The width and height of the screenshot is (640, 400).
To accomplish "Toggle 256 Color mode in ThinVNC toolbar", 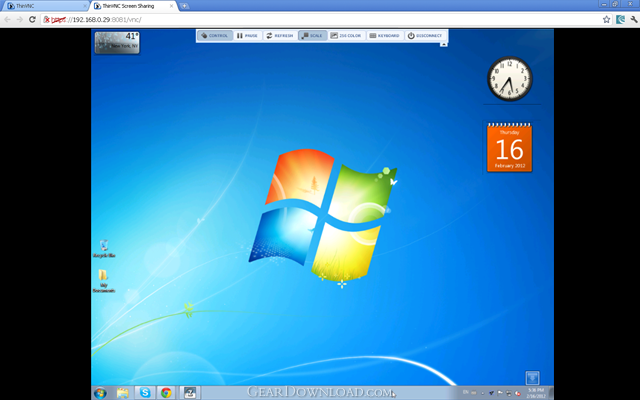I will (x=346, y=36).
